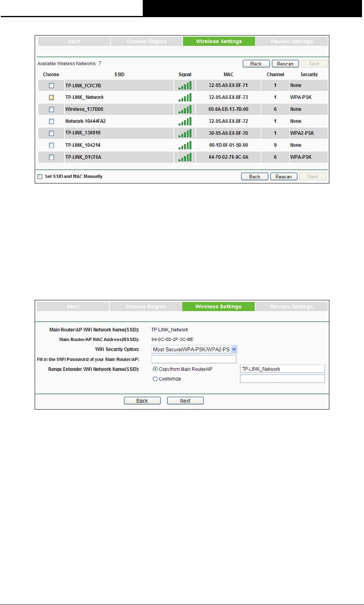The image size is (364, 605).
Task: Click signal strength icon of TP-LINK_ Network
Action: click(x=185, y=97)
